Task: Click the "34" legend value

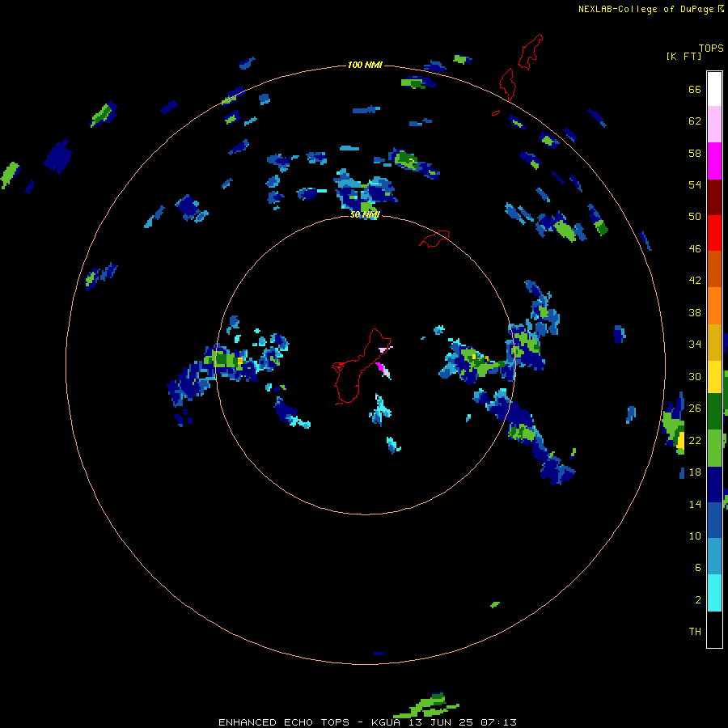Action: pos(695,345)
